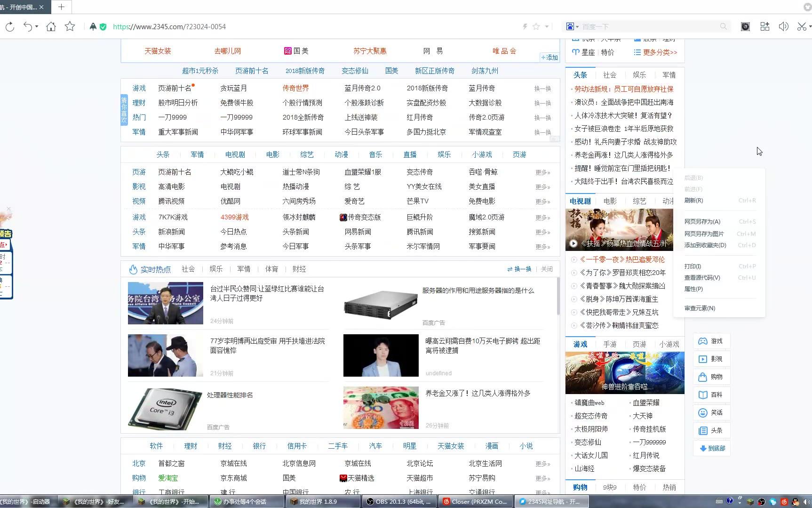Choose 打印(I) from the context menu
The image size is (812, 508).
(719, 266)
